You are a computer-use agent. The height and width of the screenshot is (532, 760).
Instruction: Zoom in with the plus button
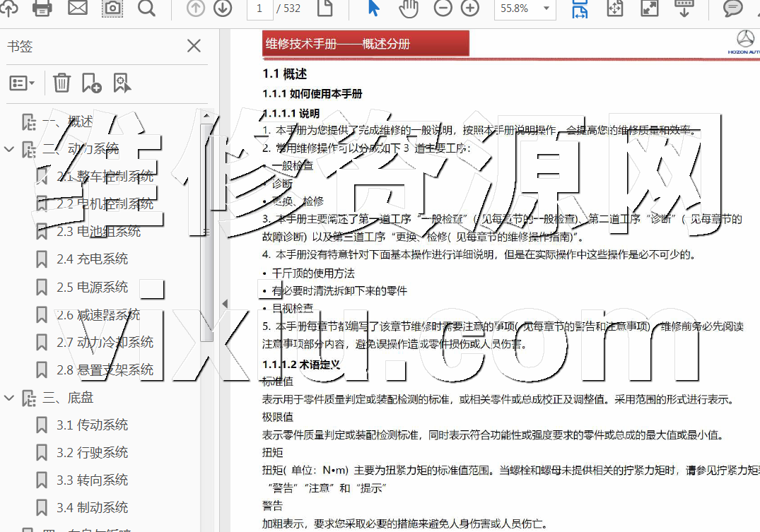[x=470, y=8]
